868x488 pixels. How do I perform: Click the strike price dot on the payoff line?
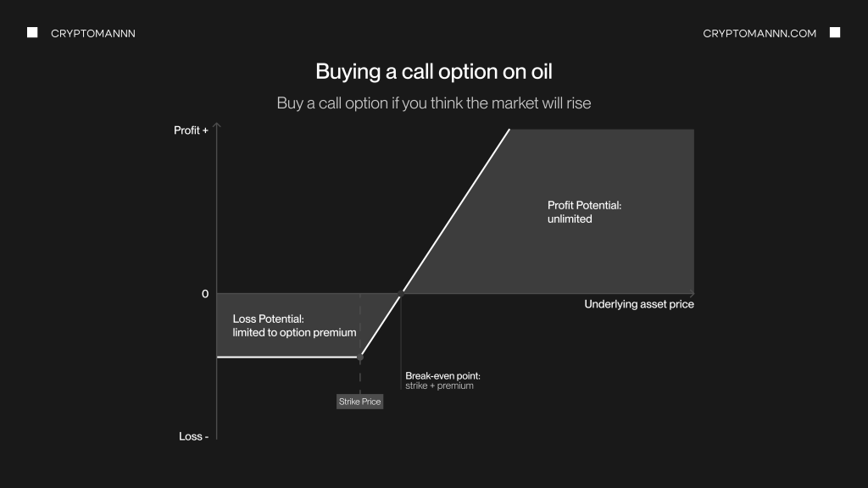(360, 358)
